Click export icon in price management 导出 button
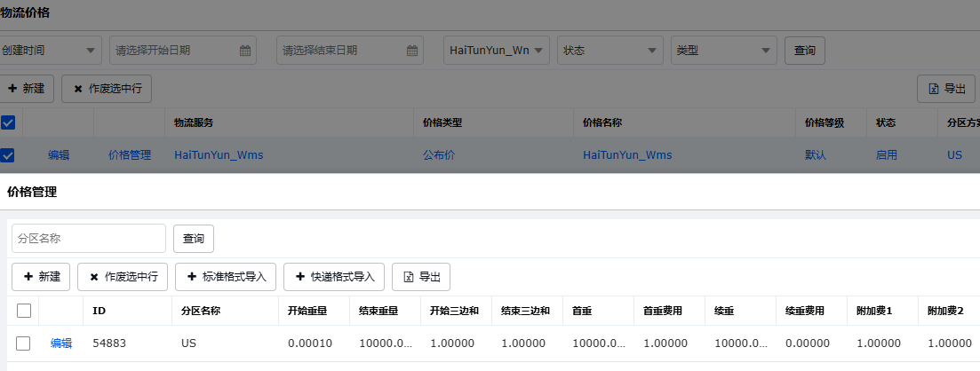Image resolution: width=980 pixels, height=371 pixels. coord(409,277)
